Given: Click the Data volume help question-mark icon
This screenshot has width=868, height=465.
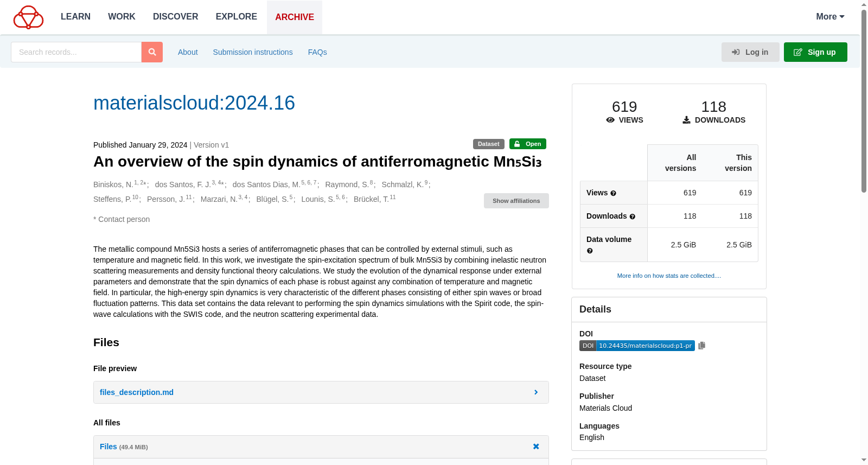Looking at the screenshot, I should point(590,251).
